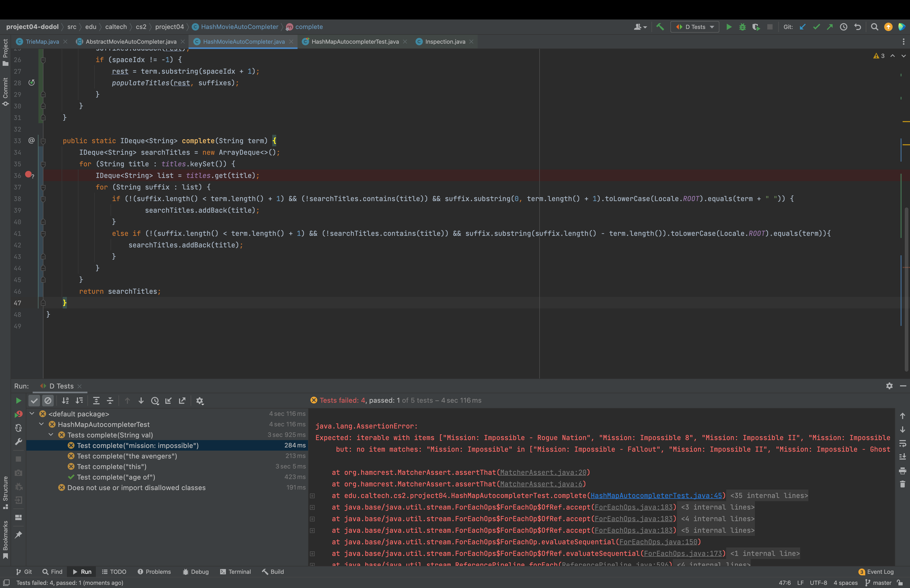The image size is (910, 588).
Task: Switch to the TrieMap.java editor tab
Action: tap(42, 42)
